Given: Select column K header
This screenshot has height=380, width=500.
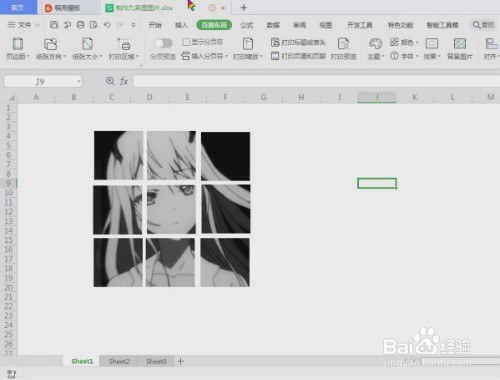Looking at the screenshot, I should pyautogui.click(x=415, y=97).
